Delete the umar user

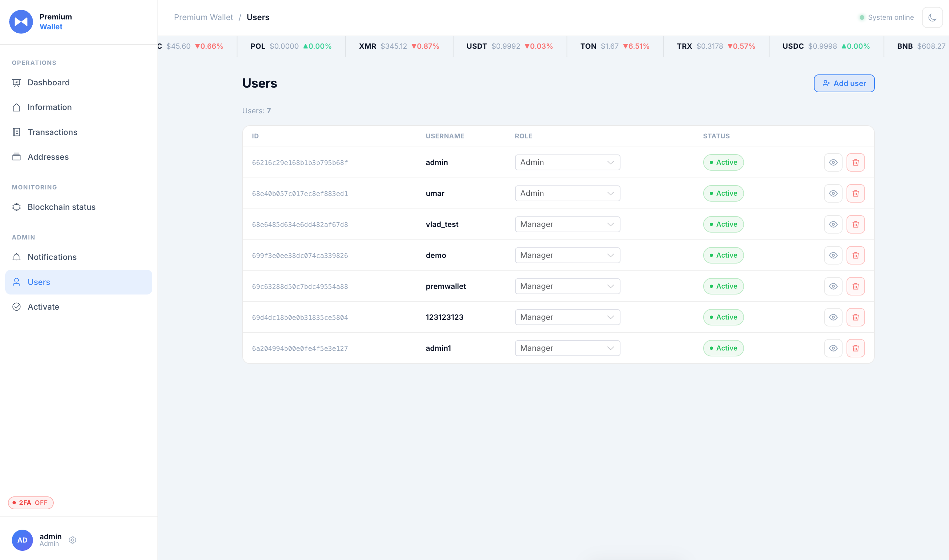[x=855, y=193]
